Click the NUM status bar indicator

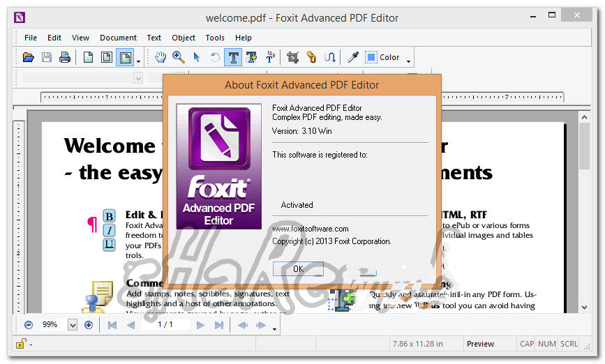pyautogui.click(x=547, y=344)
